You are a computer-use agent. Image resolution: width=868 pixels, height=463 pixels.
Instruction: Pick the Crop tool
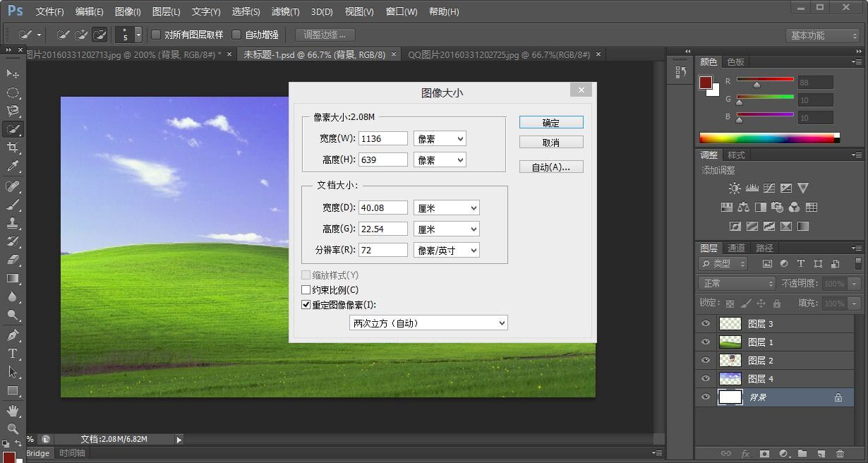13,148
